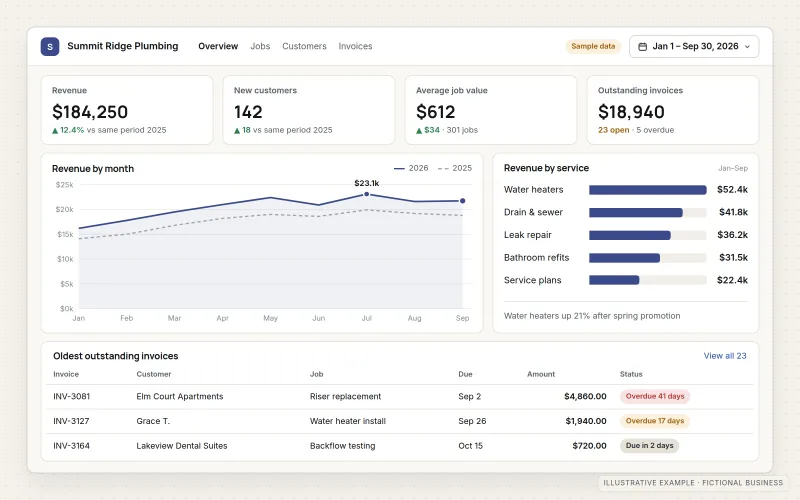Screen dimensions: 800x500
Task: Click the Sample data badge
Action: (x=593, y=46)
